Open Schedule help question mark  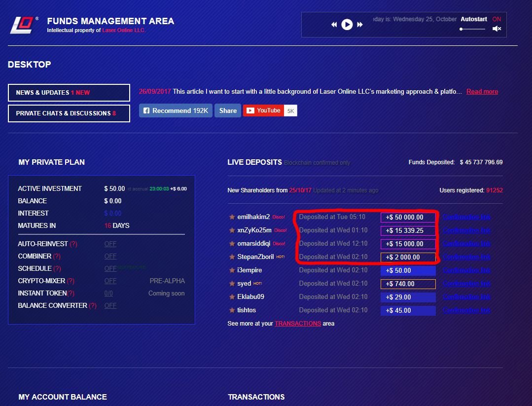(57, 268)
